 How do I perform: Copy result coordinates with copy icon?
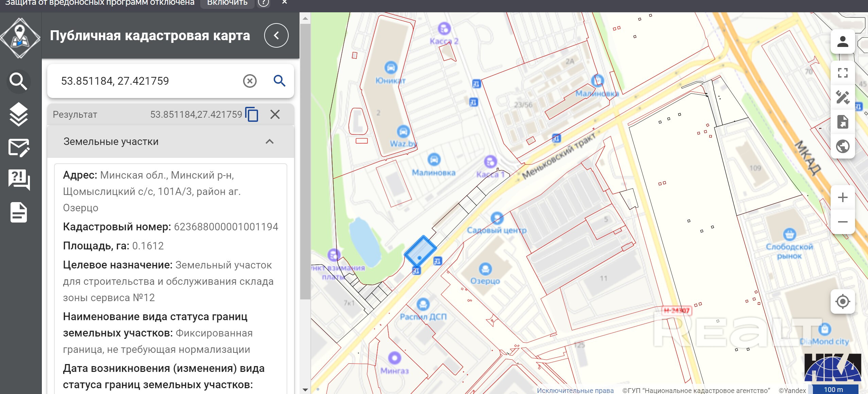tap(252, 114)
